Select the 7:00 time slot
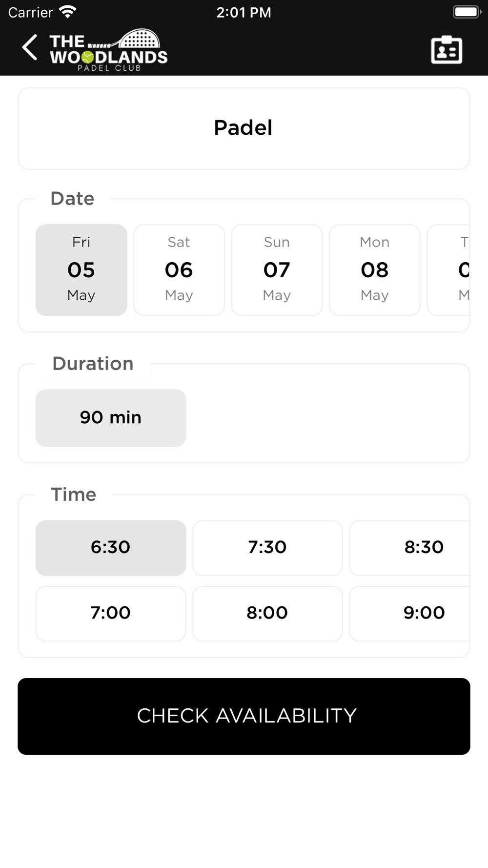The width and height of the screenshot is (488, 868). 111,614
